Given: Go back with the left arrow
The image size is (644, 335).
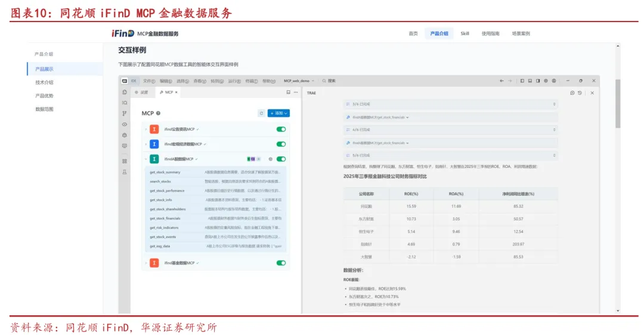Looking at the screenshot, I should pyautogui.click(x=501, y=81).
